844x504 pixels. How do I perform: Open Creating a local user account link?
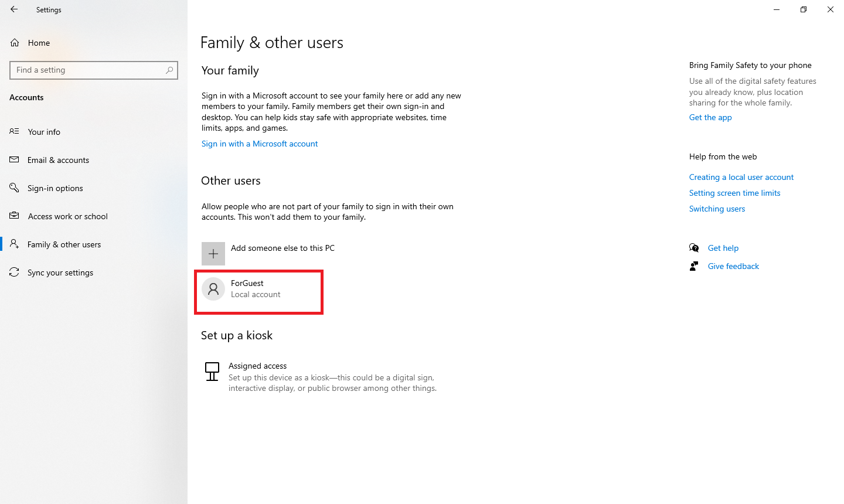(741, 177)
